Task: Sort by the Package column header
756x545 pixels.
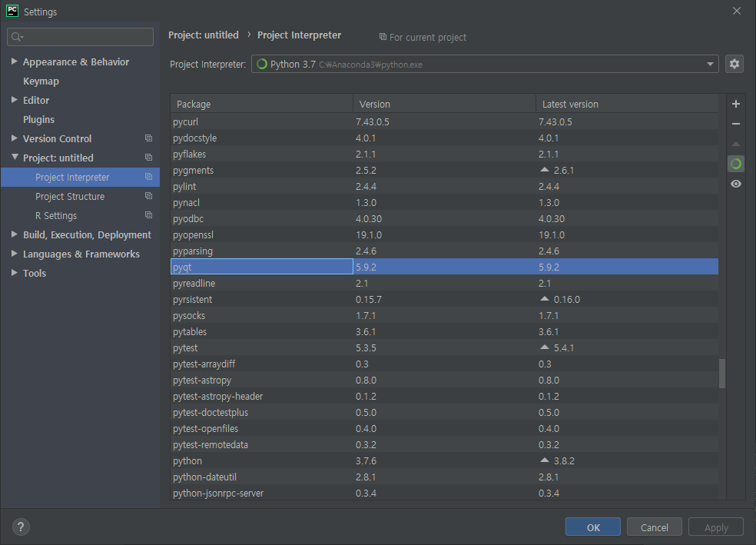Action: click(x=261, y=104)
